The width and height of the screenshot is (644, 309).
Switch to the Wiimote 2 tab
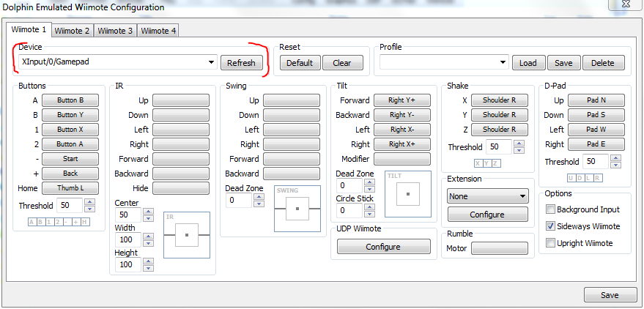(73, 31)
